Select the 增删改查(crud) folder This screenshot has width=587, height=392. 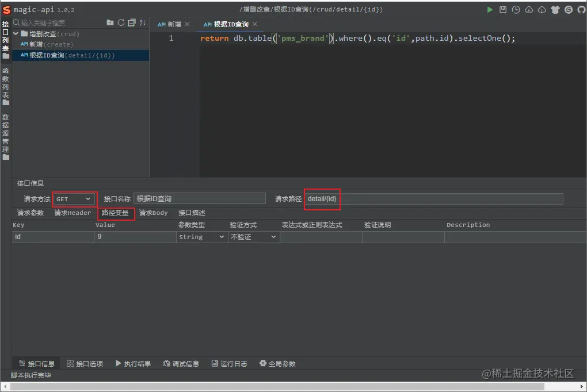coord(50,34)
